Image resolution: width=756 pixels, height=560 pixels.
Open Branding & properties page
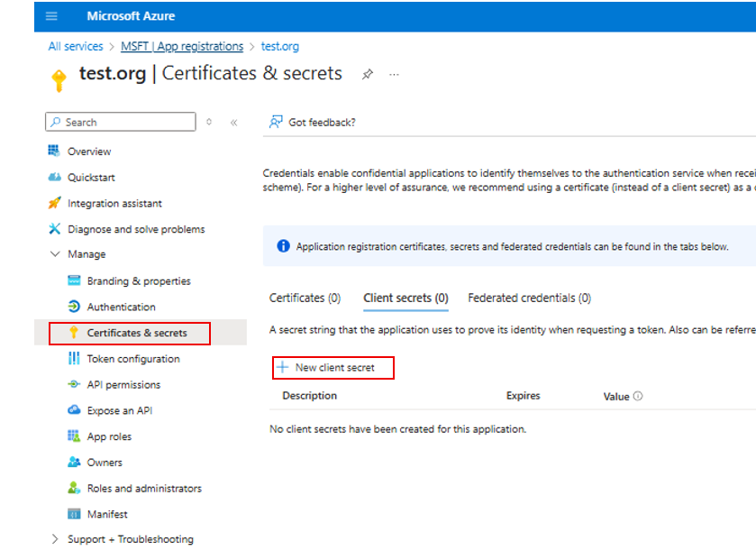click(x=141, y=280)
